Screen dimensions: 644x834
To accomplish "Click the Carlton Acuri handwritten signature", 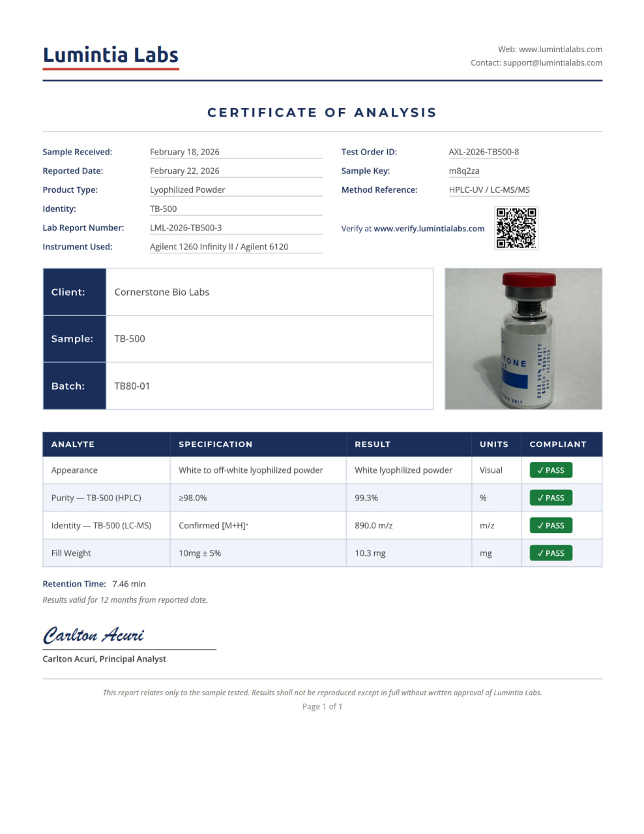I will click(x=93, y=635).
